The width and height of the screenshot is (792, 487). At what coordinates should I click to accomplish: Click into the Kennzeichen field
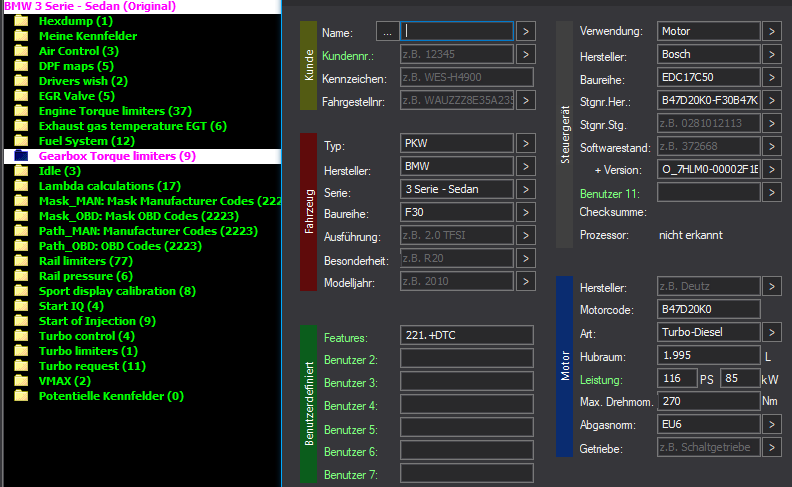point(467,77)
